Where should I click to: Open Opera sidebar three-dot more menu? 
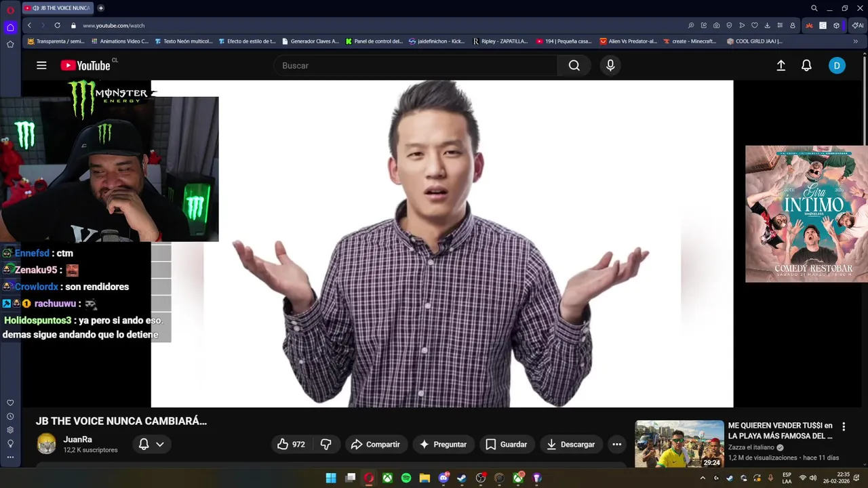(10, 457)
